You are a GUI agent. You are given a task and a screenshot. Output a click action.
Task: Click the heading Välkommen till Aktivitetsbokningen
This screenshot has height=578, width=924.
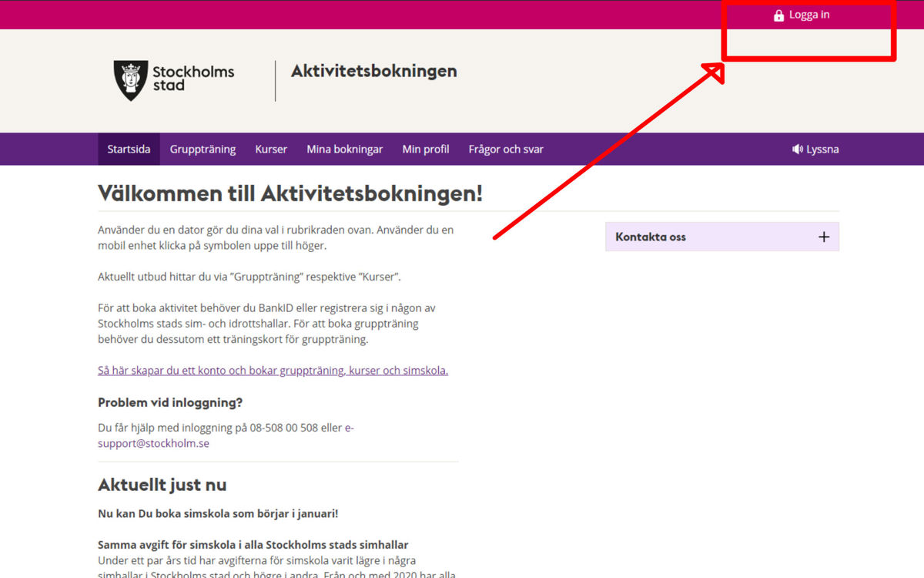[x=290, y=193]
